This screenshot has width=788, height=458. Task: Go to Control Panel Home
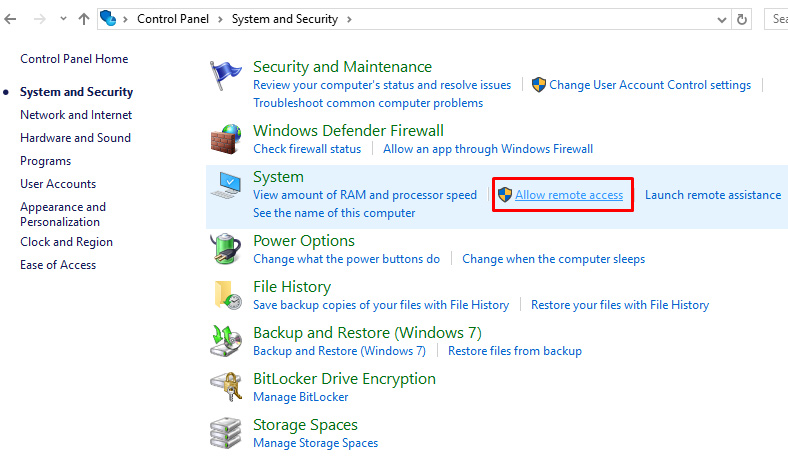click(x=74, y=59)
